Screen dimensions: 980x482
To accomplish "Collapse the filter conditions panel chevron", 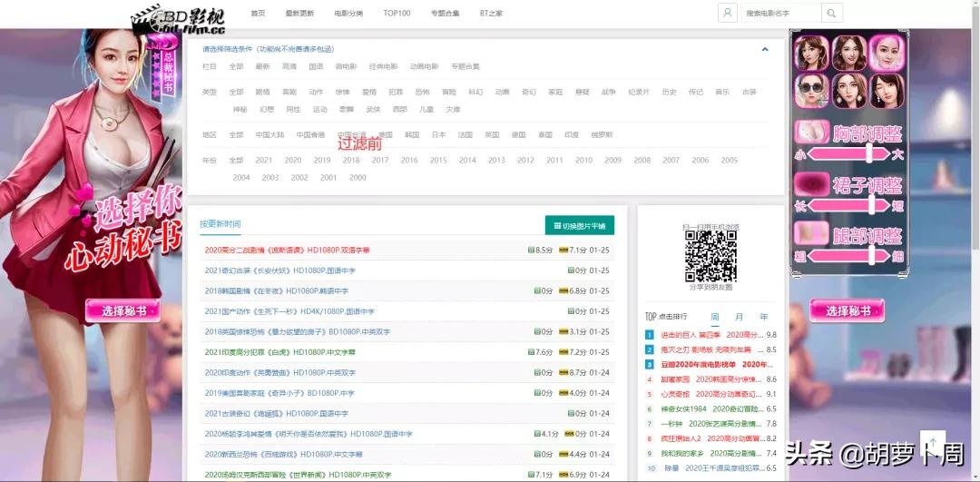I will point(765,49).
